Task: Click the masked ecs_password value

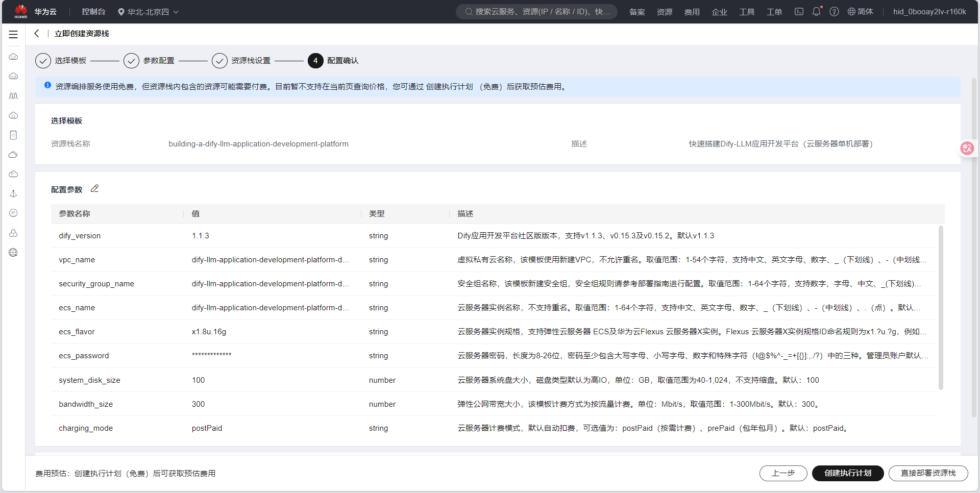Action: click(x=211, y=355)
